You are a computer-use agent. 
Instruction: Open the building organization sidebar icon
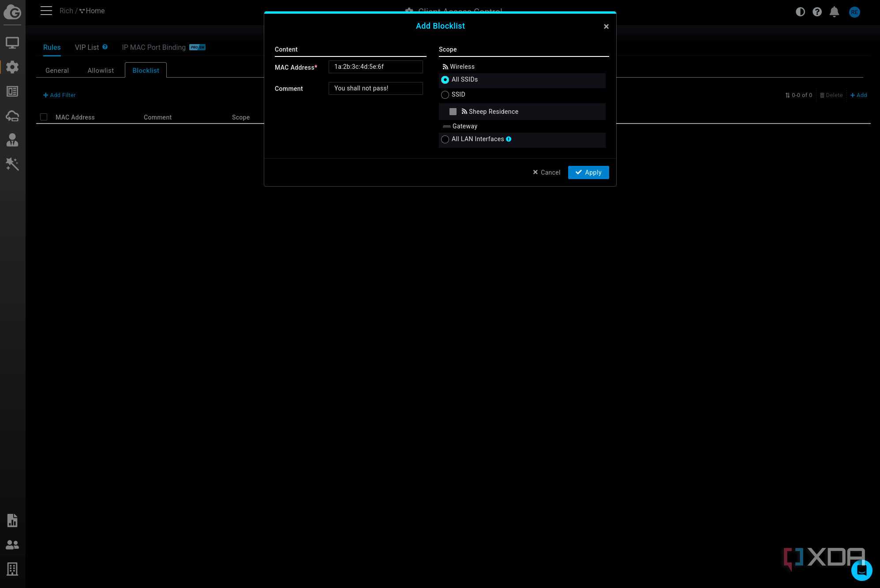click(x=12, y=569)
